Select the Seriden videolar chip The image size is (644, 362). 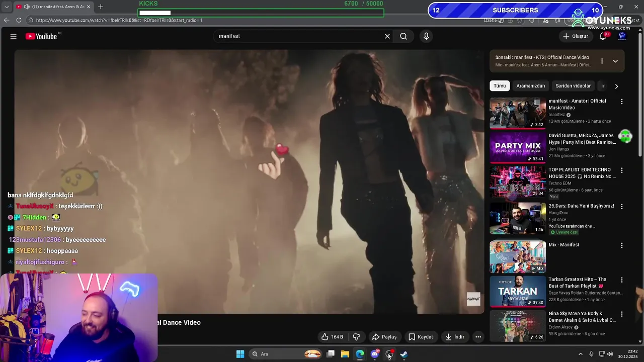573,86
